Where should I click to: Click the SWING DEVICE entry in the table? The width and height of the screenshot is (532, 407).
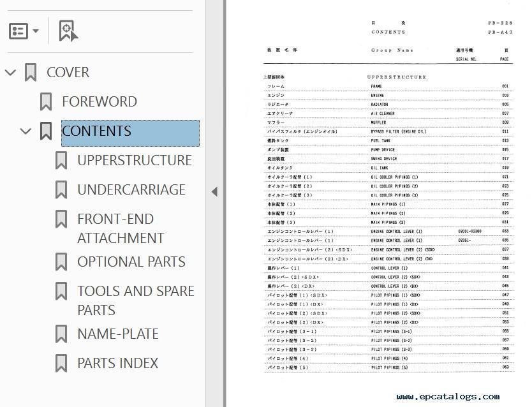[383, 159]
